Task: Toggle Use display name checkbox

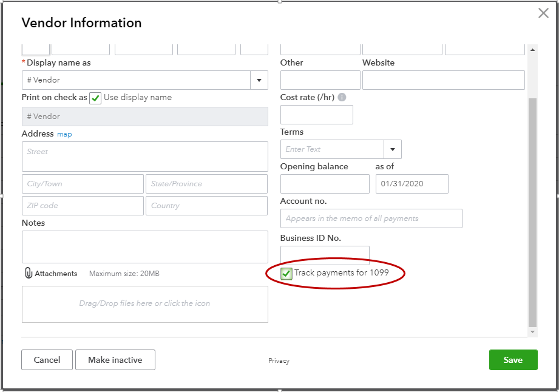Action: (95, 98)
